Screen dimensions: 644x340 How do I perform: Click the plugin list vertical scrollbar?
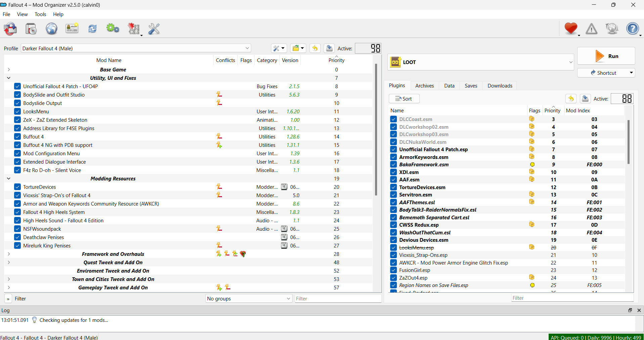(628, 142)
